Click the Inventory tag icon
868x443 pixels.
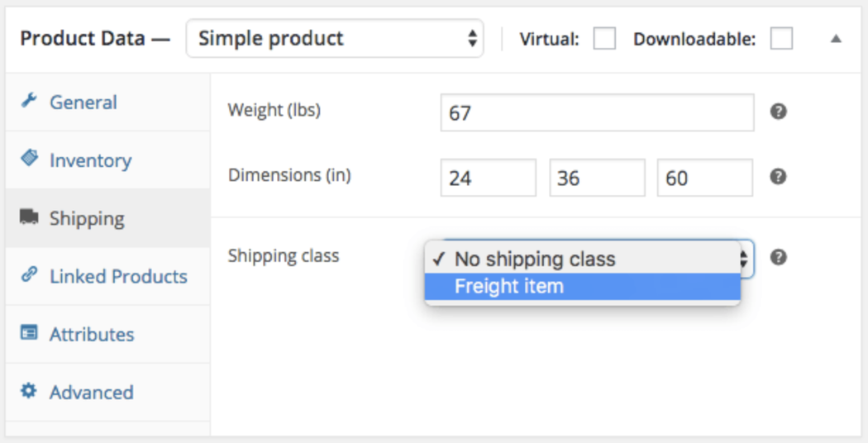tap(29, 159)
